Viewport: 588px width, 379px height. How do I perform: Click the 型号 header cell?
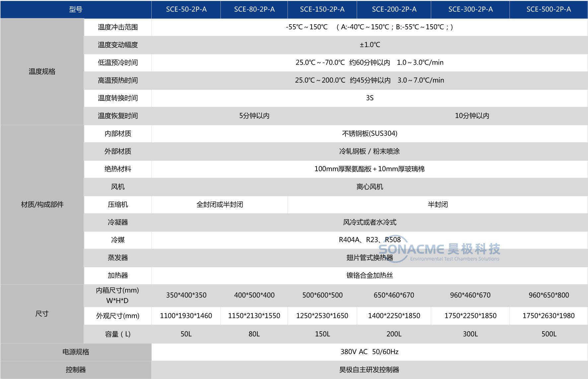click(76, 9)
